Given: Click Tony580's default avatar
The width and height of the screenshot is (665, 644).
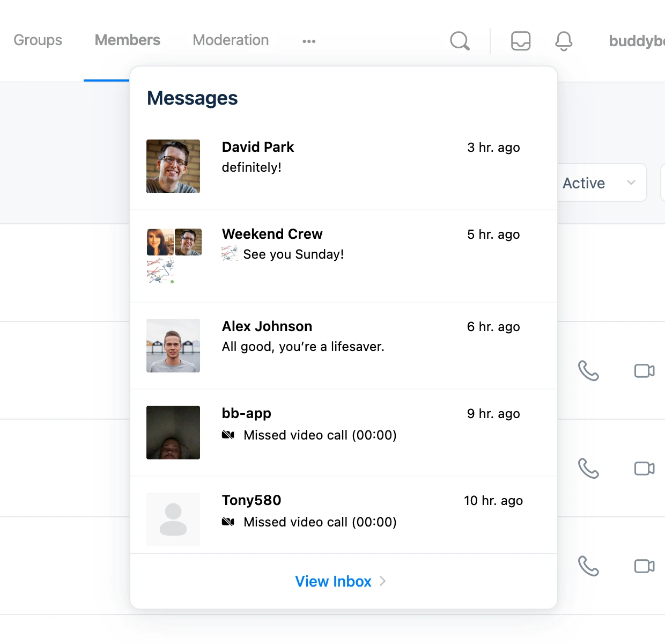Looking at the screenshot, I should pos(173,519).
